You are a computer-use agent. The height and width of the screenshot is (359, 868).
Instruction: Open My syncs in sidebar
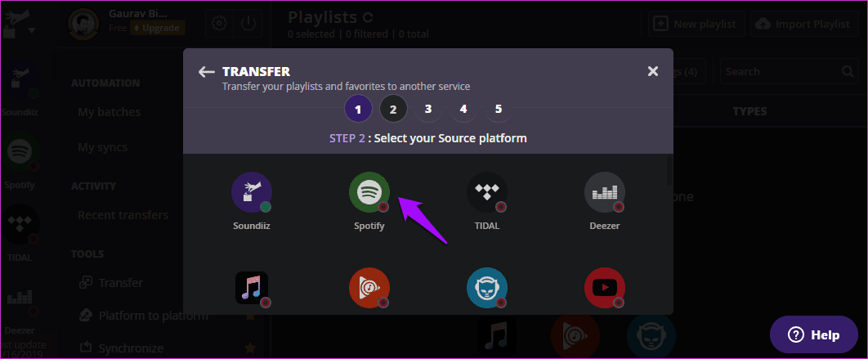tap(102, 147)
